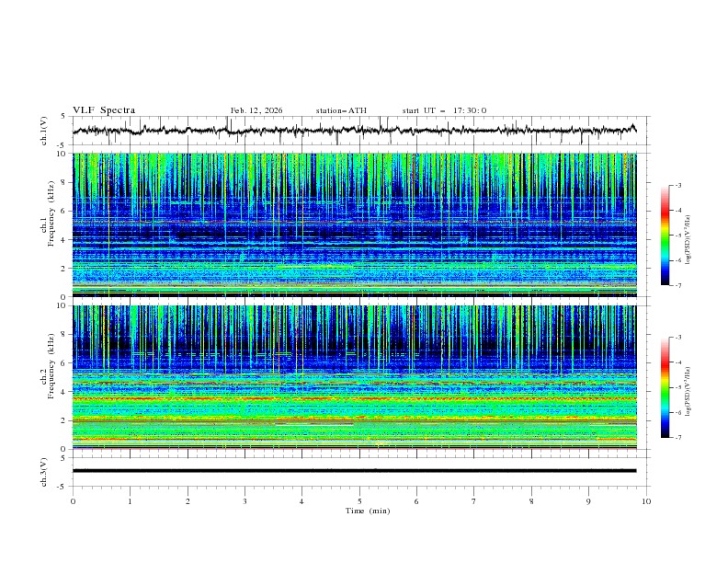Click inside the ch.2 frequency spectrogram panel
The height and width of the screenshot is (563, 728).
(355, 377)
